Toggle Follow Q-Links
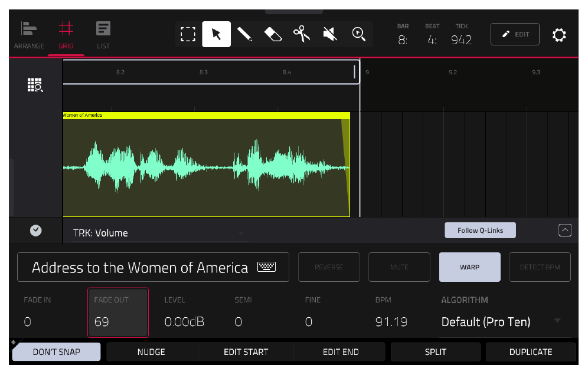588x375 pixels. (480, 231)
